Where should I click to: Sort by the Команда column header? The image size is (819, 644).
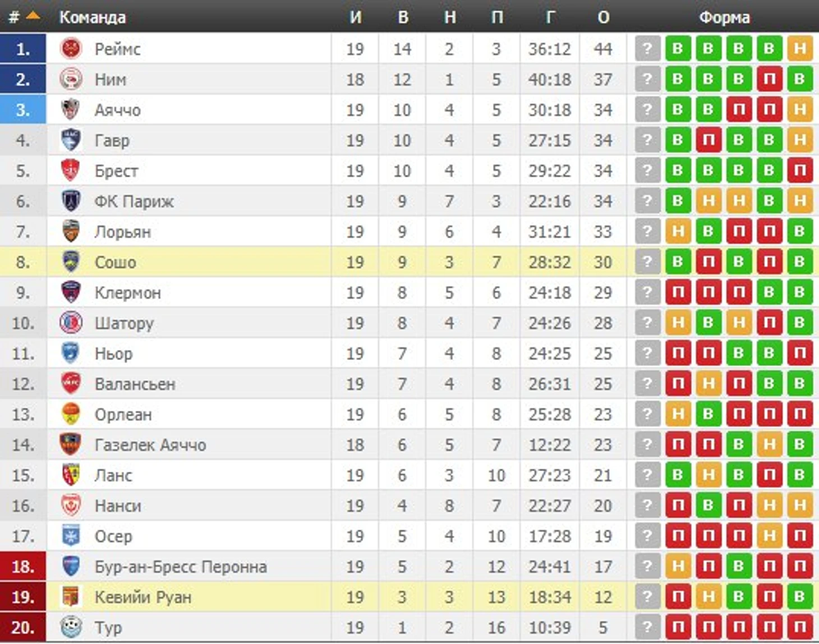click(93, 17)
